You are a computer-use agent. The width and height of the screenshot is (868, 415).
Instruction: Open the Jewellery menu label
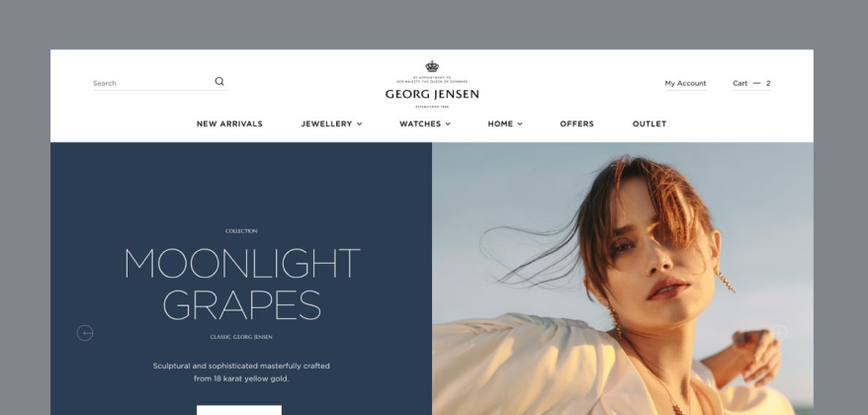pos(326,124)
